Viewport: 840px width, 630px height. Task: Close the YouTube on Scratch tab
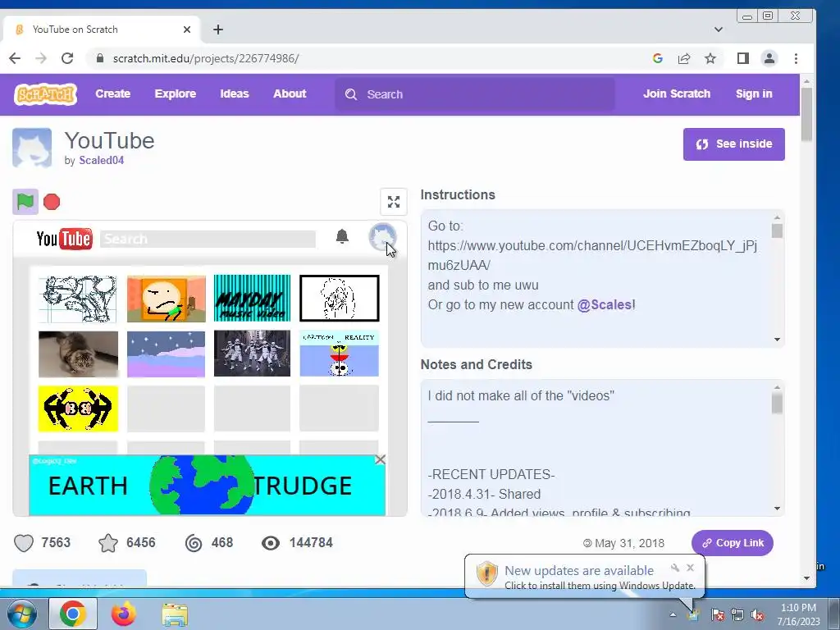(187, 30)
